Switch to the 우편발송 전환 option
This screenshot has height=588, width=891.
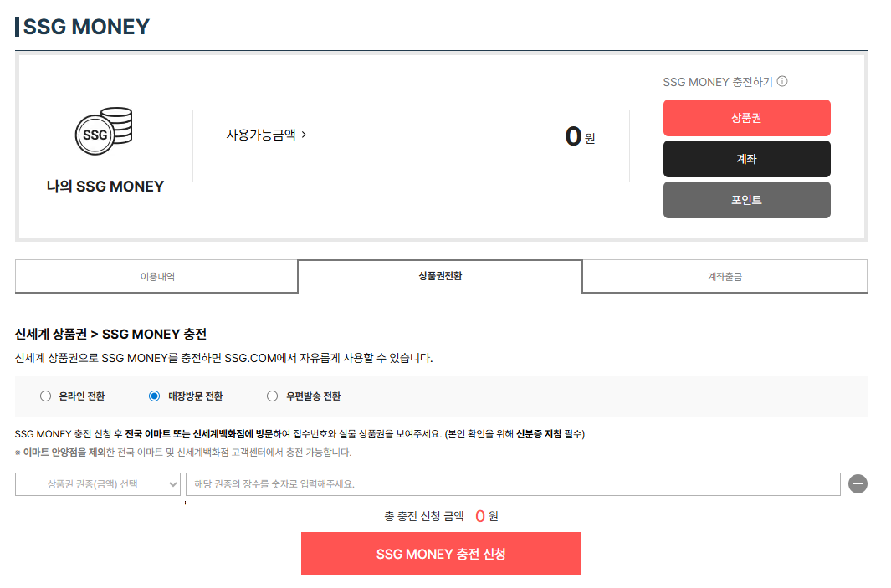tap(270, 396)
